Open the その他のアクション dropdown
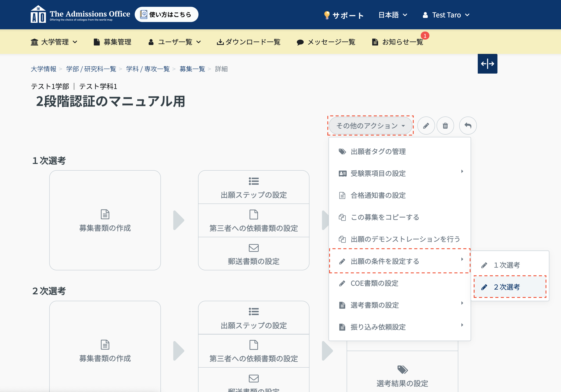 [x=370, y=125]
